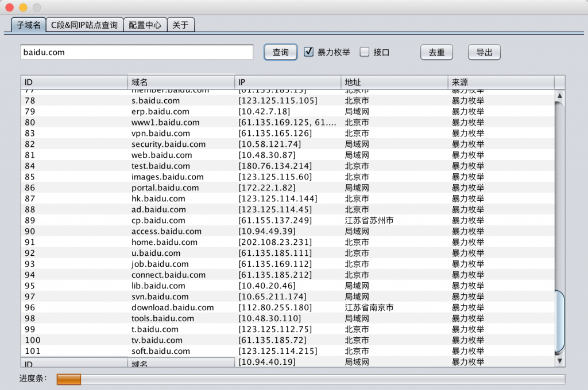588x390 pixels.
Task: Click the orange progress bar
Action: point(69,379)
